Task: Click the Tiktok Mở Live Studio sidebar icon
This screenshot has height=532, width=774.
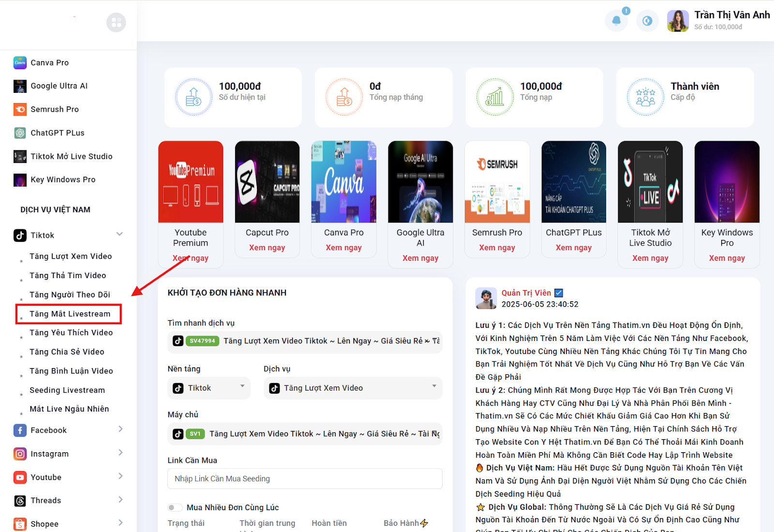Action: [20, 156]
